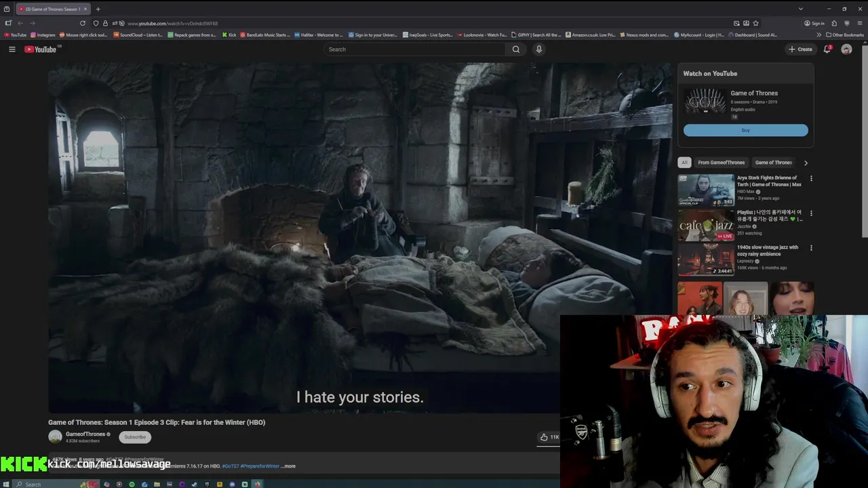868x488 pixels.
Task: Open options for Arya Stark Fights Brienne video
Action: coord(811,179)
